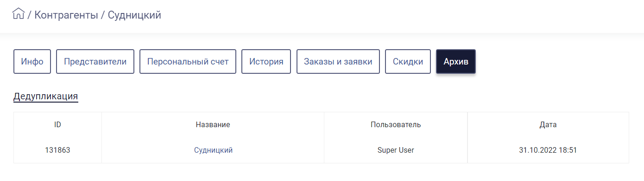The height and width of the screenshot is (181, 644).
Task: Click the Дата column header
Action: [548, 125]
